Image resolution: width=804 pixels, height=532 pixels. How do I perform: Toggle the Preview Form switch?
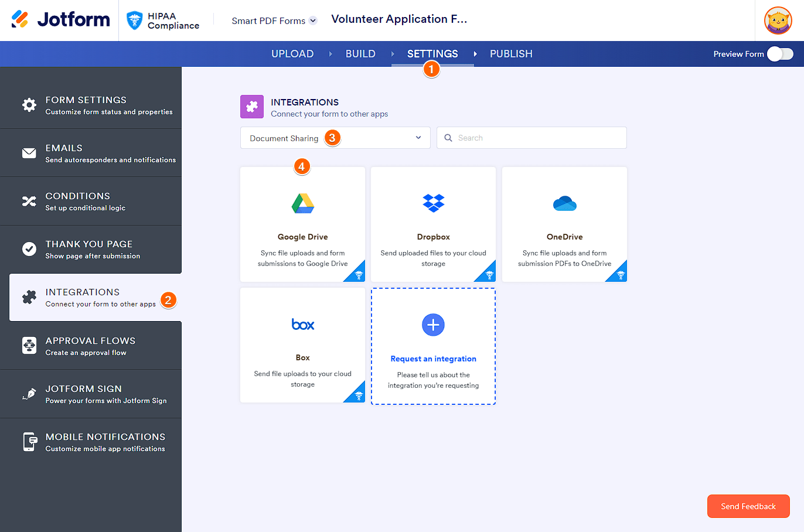[x=780, y=54]
